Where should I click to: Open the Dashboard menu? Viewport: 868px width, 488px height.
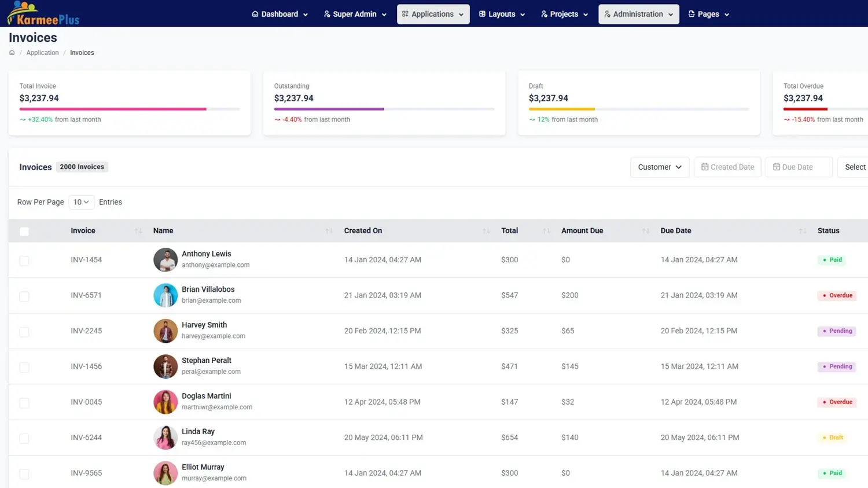click(x=279, y=14)
